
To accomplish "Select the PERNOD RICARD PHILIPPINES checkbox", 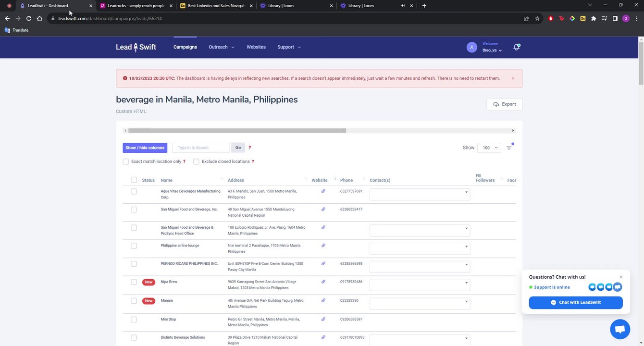I will click(134, 264).
